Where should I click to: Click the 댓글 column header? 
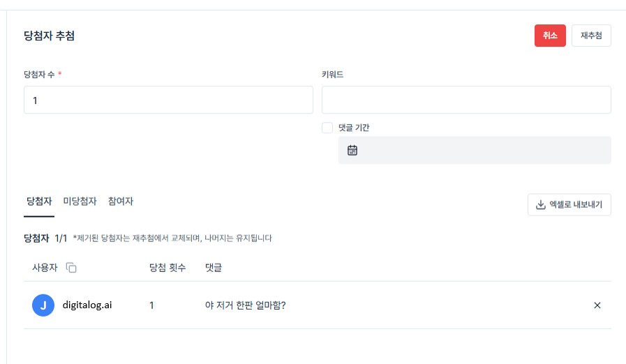[214, 268]
